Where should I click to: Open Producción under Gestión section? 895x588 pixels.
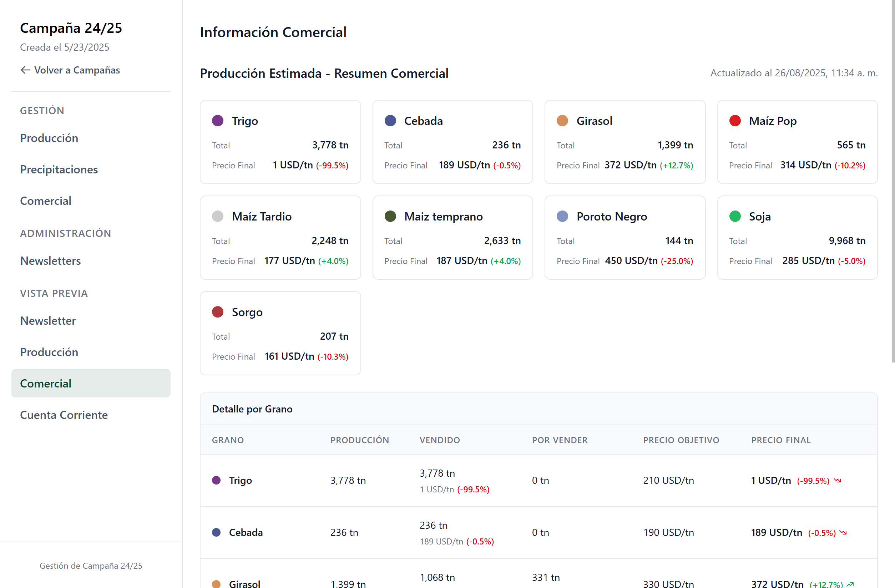49,138
